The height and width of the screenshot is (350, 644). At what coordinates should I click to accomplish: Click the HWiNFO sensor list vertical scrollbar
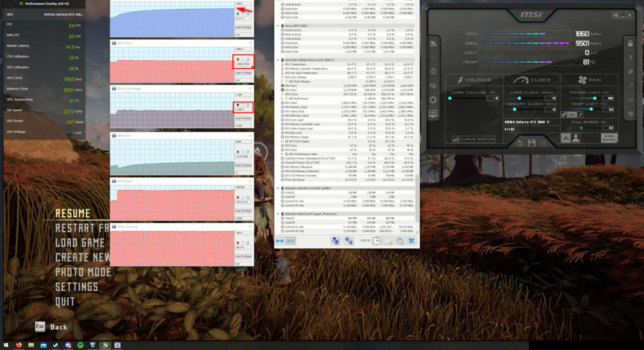418,199
